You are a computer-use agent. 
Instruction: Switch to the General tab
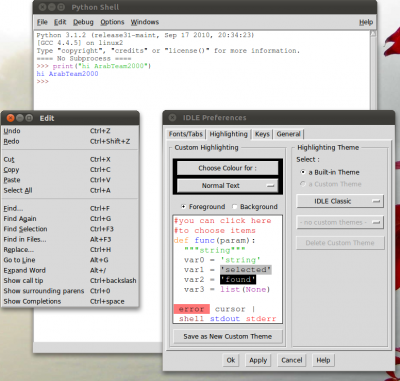(x=288, y=134)
